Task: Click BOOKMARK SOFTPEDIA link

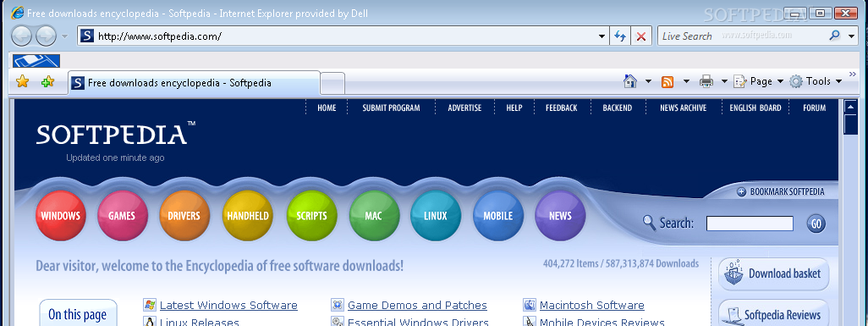Action: (781, 192)
